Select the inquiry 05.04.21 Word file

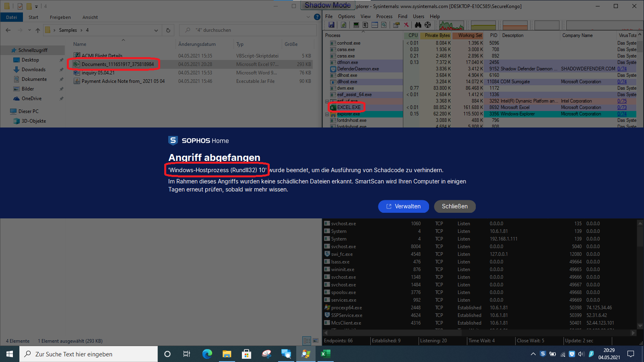(x=98, y=73)
